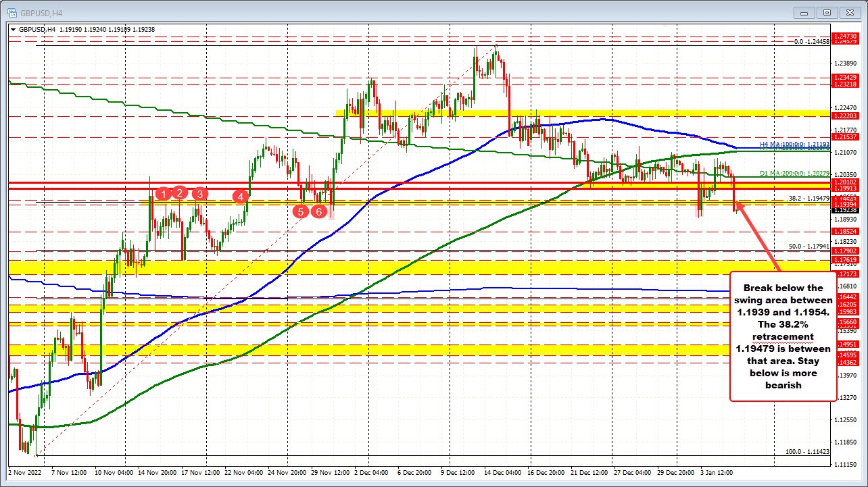This screenshot has width=868, height=487.
Task: Click the red price tag 1.19913
Action: click(x=846, y=188)
